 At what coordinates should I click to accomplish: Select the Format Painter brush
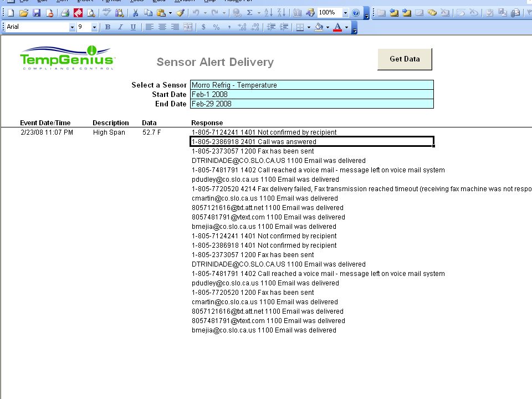[x=181, y=13]
